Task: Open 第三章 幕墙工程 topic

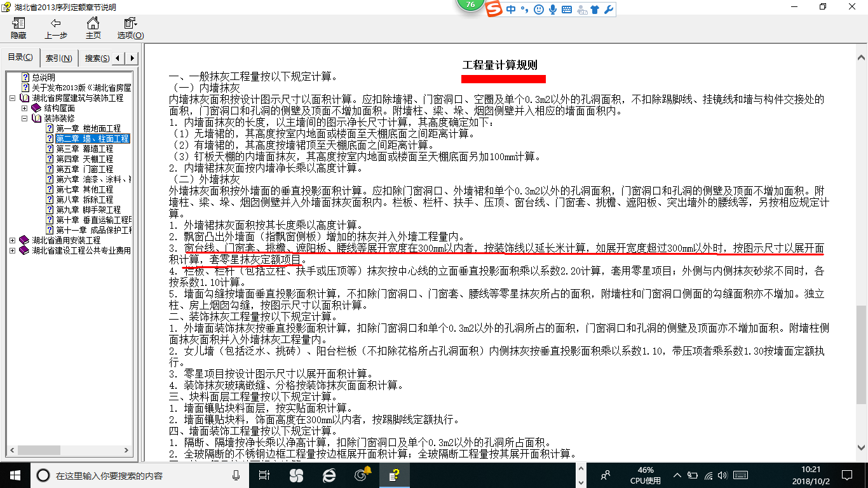Action: 84,149
